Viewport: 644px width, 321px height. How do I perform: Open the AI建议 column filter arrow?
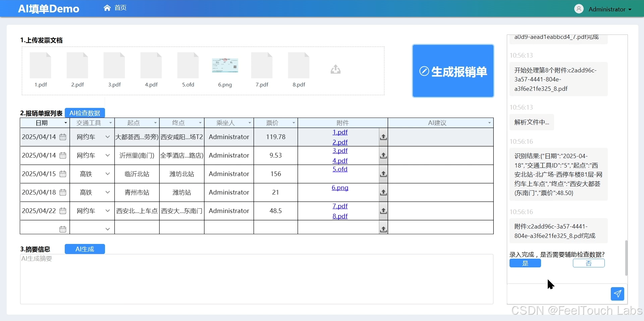(490, 123)
